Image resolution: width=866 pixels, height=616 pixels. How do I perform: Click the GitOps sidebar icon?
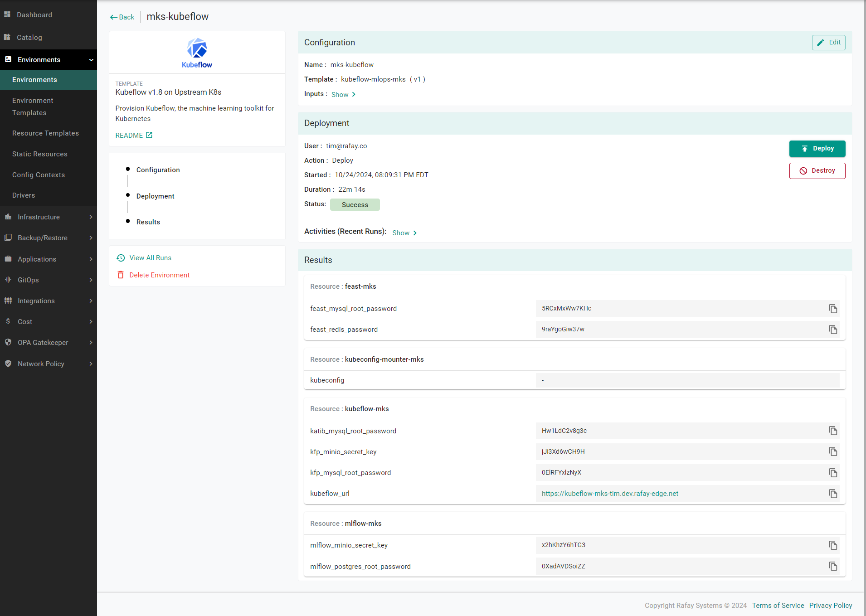click(8, 280)
